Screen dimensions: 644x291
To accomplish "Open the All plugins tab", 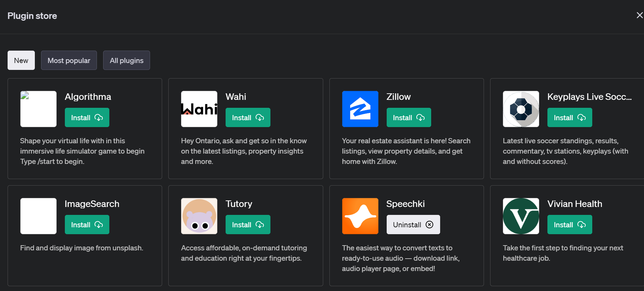I will coord(127,60).
